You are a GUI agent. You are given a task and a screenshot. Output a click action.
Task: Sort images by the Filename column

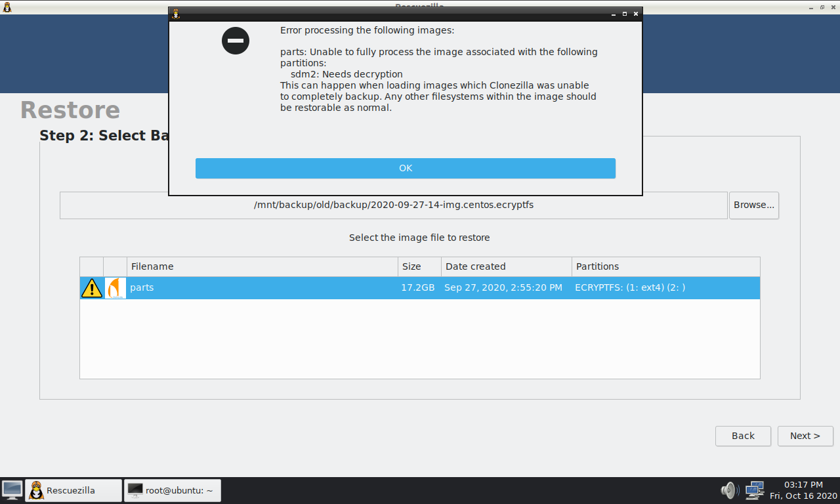[x=152, y=266]
